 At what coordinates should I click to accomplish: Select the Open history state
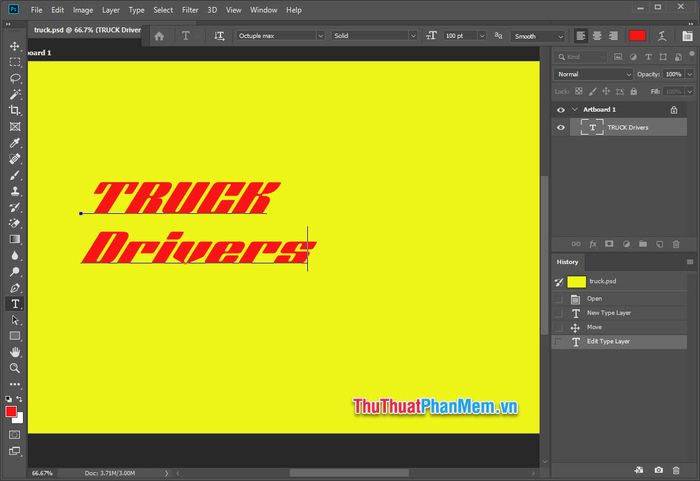pyautogui.click(x=594, y=298)
